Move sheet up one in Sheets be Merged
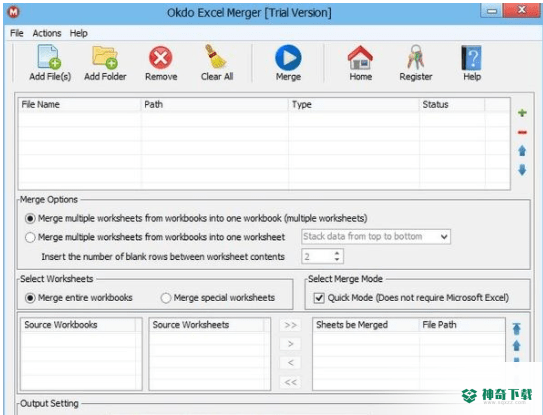543x415 pixels. pos(516,345)
